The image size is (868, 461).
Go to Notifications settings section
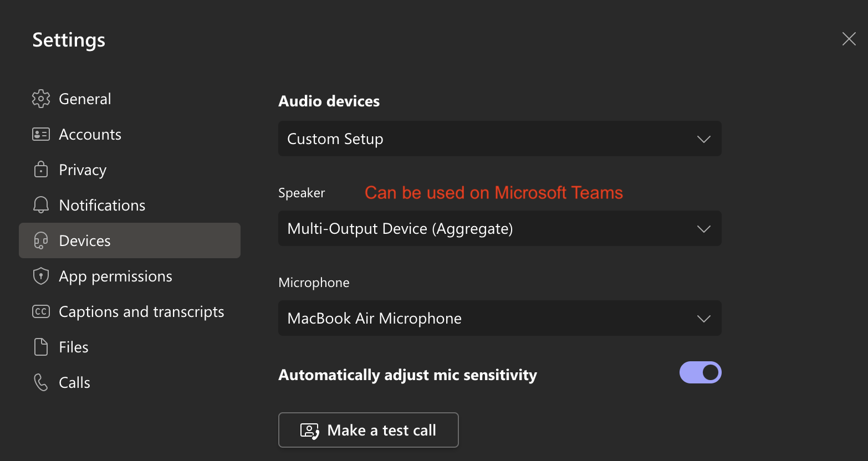point(102,205)
